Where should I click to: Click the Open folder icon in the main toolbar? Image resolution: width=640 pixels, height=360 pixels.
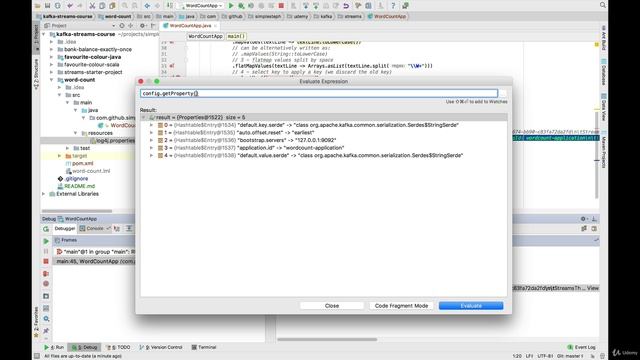point(38,6)
